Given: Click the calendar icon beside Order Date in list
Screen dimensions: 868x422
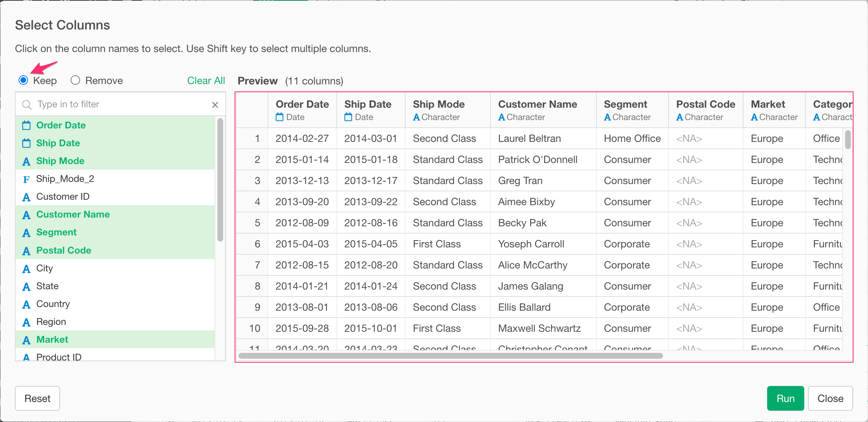Looking at the screenshot, I should (26, 126).
